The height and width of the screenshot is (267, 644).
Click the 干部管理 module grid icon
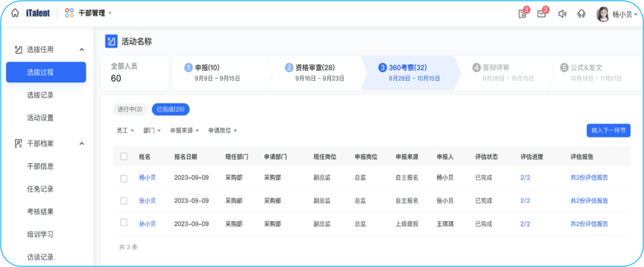[x=70, y=13]
